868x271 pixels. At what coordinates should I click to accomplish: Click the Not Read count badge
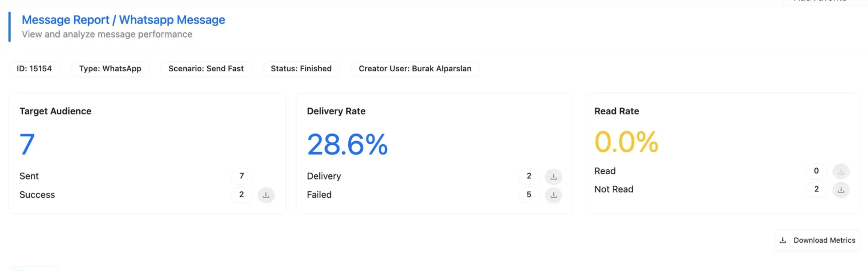(x=816, y=189)
